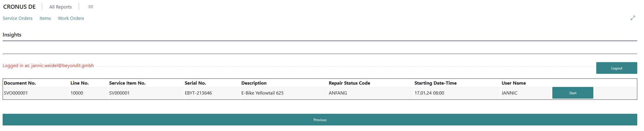This screenshot has height=131, width=644.
Task: Select document number cell SVO000001
Action: pos(16,93)
